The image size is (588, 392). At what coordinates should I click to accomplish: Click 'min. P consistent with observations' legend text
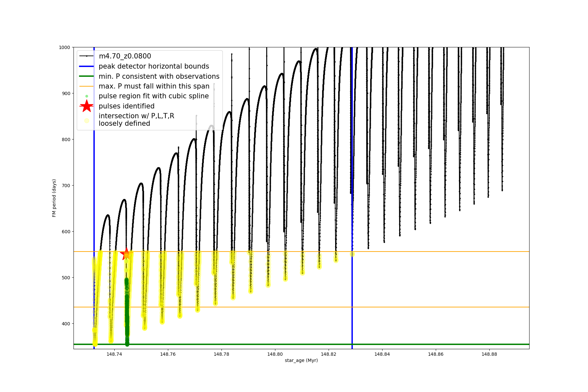pos(159,76)
